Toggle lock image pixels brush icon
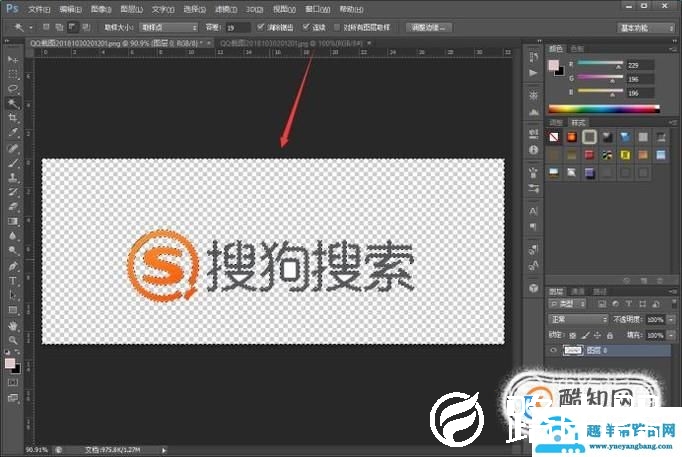 [x=585, y=335]
